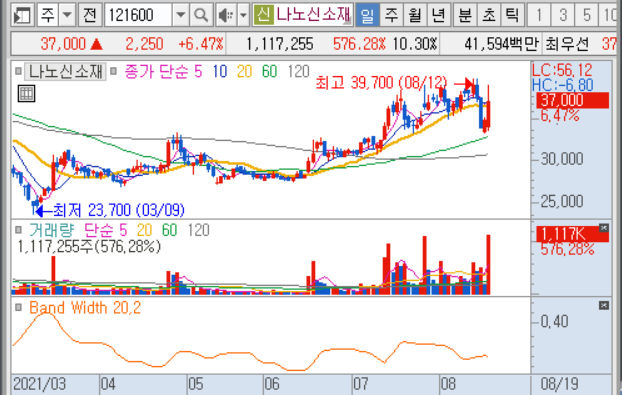Image resolution: width=622 pixels, height=395 pixels.
Task: Click the 최우선 label
Action: pyautogui.click(x=567, y=44)
